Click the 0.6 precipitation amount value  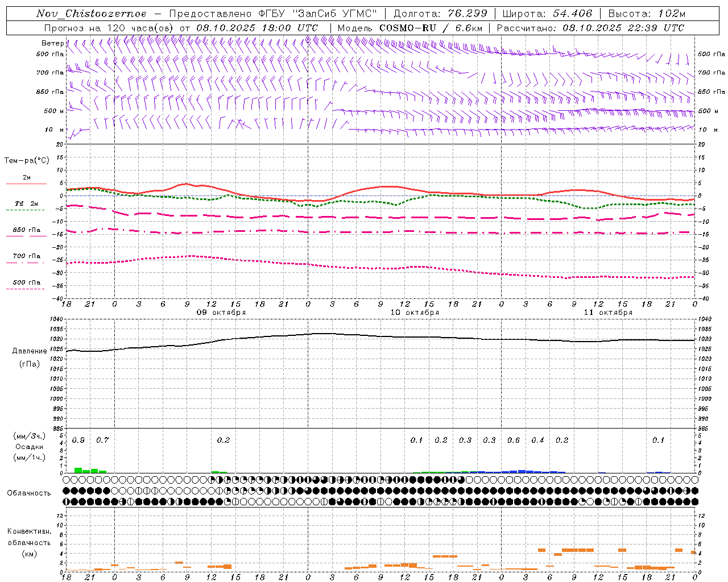coord(514,440)
